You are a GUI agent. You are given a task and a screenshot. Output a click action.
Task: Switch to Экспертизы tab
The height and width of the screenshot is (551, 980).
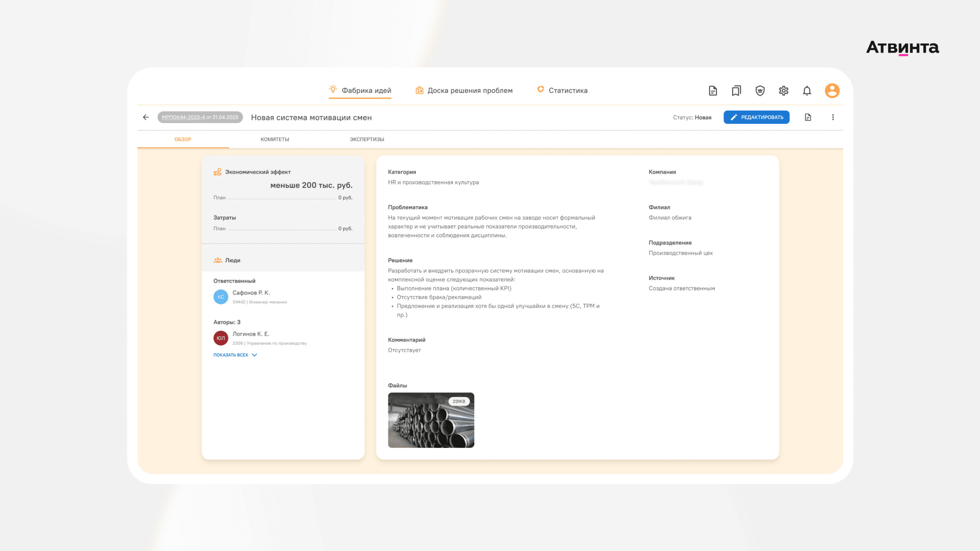(x=367, y=140)
